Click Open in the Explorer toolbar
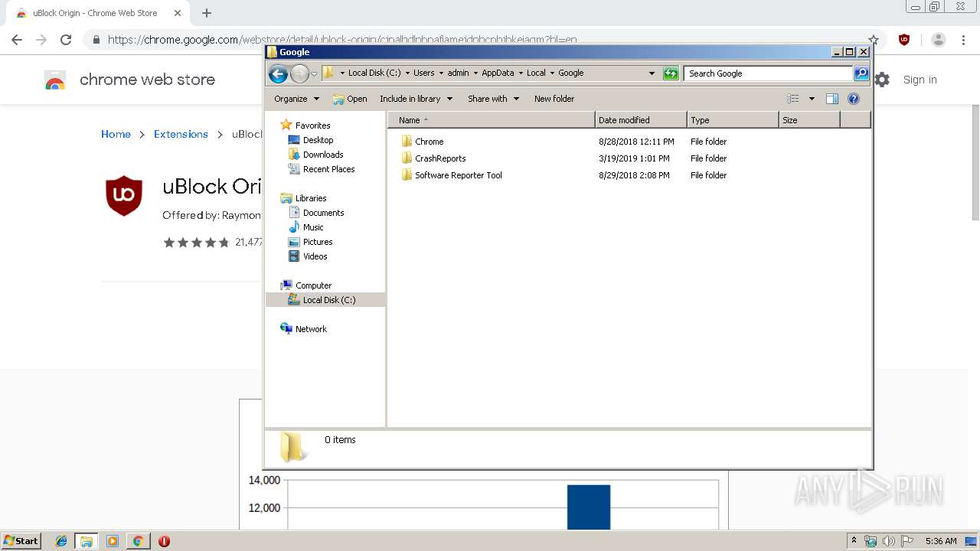 point(350,99)
